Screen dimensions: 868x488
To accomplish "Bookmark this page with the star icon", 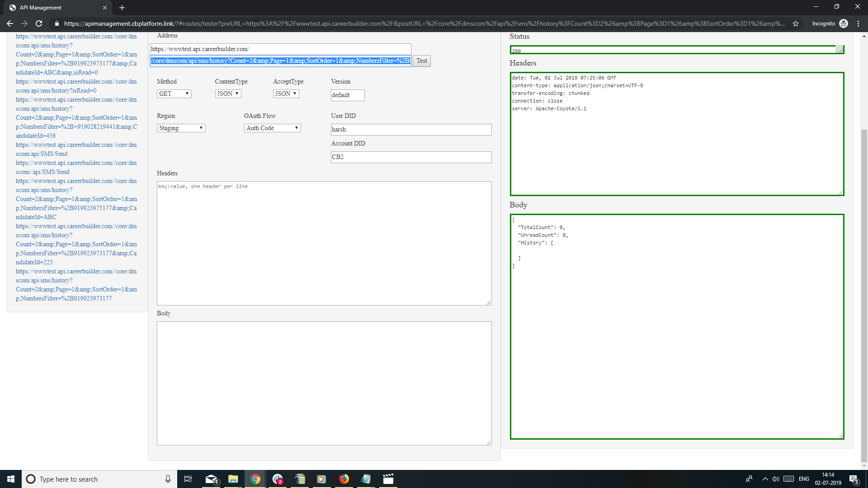I will click(x=796, y=23).
